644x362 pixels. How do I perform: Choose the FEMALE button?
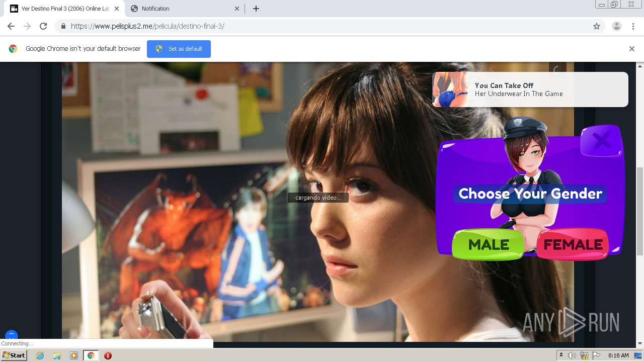click(573, 245)
